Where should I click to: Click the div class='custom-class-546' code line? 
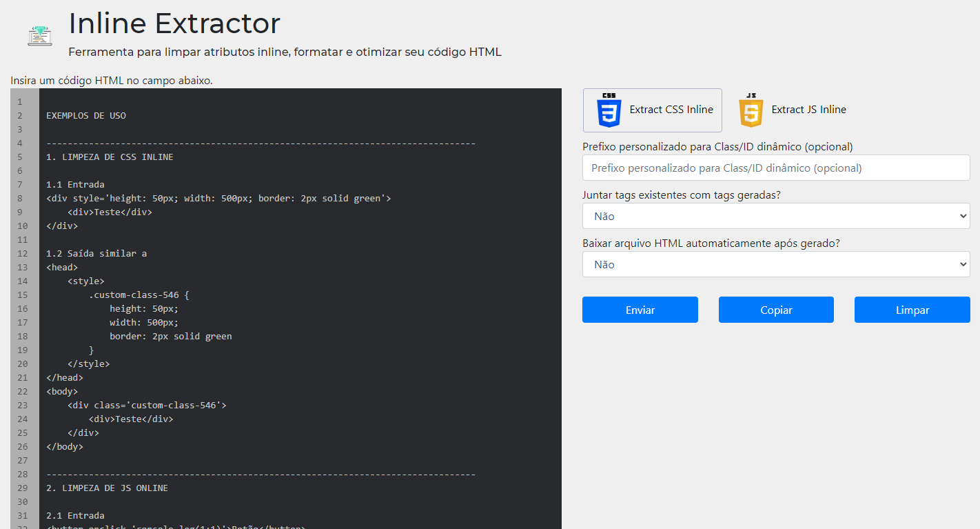coord(147,405)
